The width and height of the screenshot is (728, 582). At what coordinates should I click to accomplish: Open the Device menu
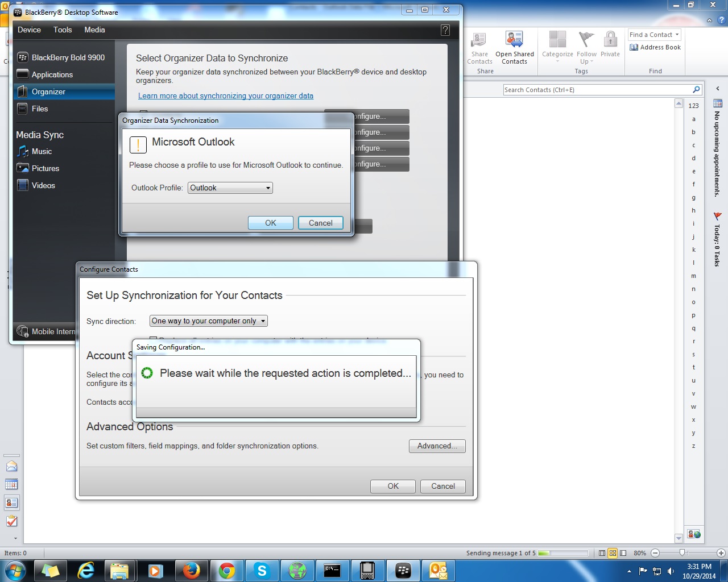point(29,30)
